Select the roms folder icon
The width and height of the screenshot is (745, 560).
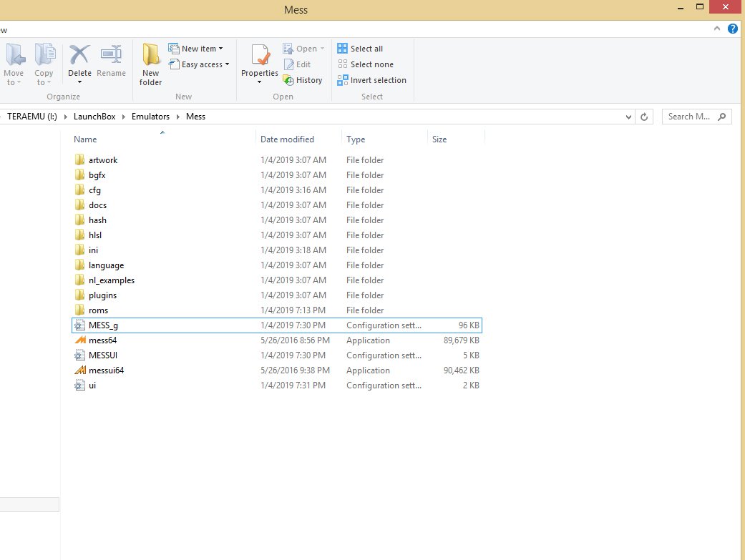tap(80, 310)
